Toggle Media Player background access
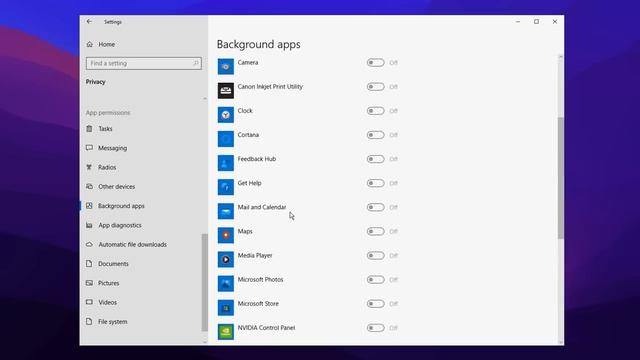This screenshot has width=640, height=360. (376, 256)
